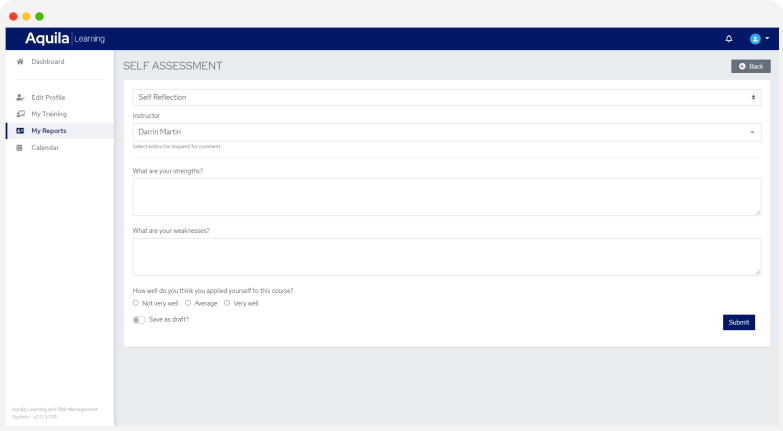Click the Calendar grid icon
The image size is (783, 431).
point(20,148)
